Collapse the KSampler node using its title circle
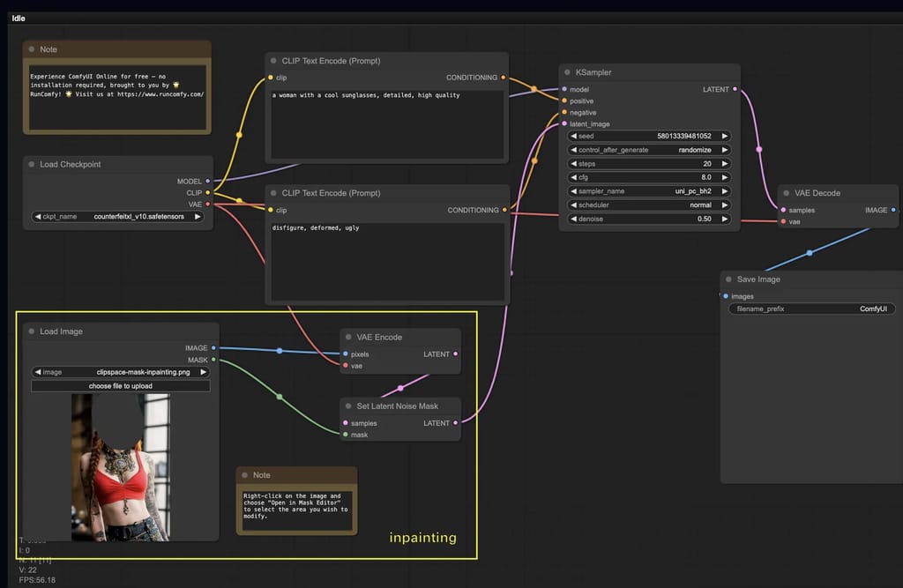903x588 pixels. [x=565, y=72]
